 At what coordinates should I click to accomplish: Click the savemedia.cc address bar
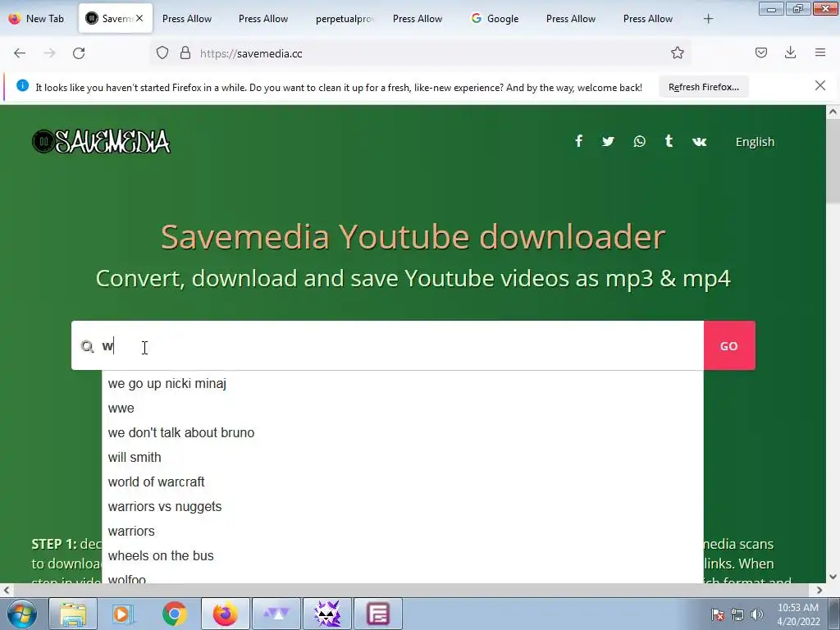[x=421, y=53]
